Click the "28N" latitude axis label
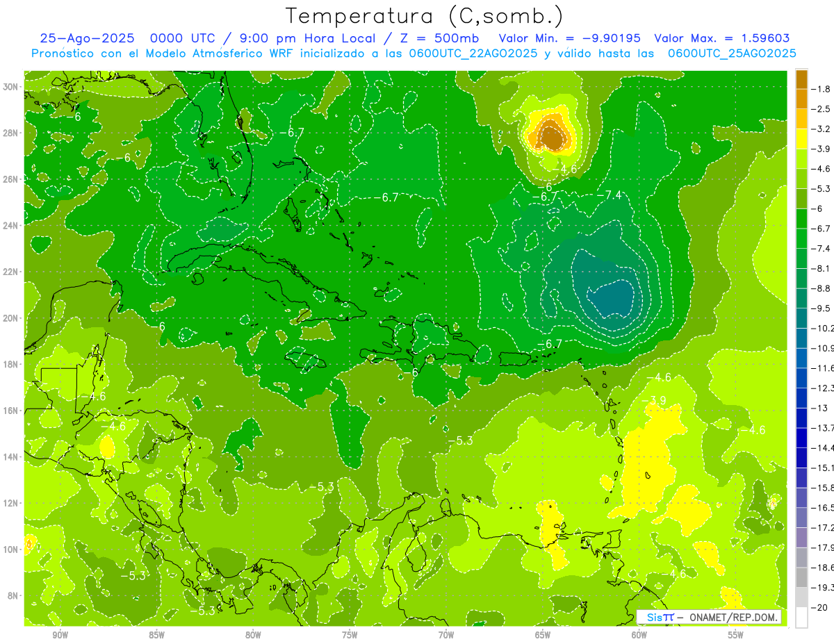The height and width of the screenshot is (644, 834). click(x=11, y=133)
